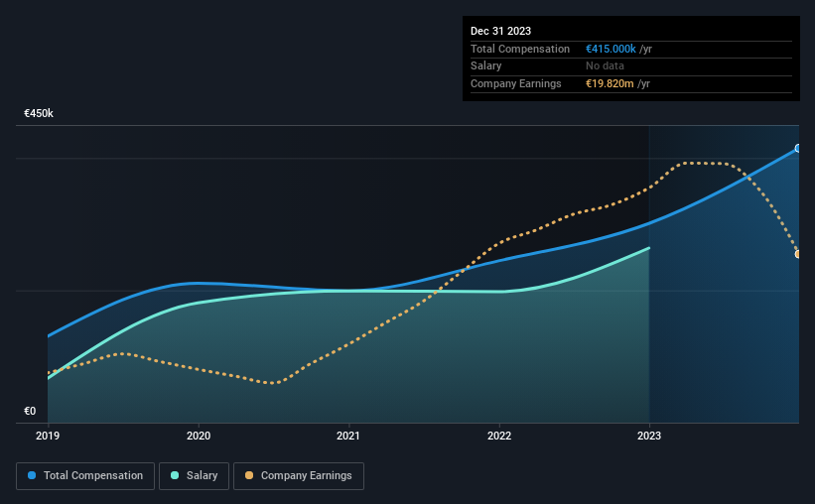This screenshot has height=504, width=815.
Task: Click the blue Total Compensation legend dot
Action: coord(32,475)
